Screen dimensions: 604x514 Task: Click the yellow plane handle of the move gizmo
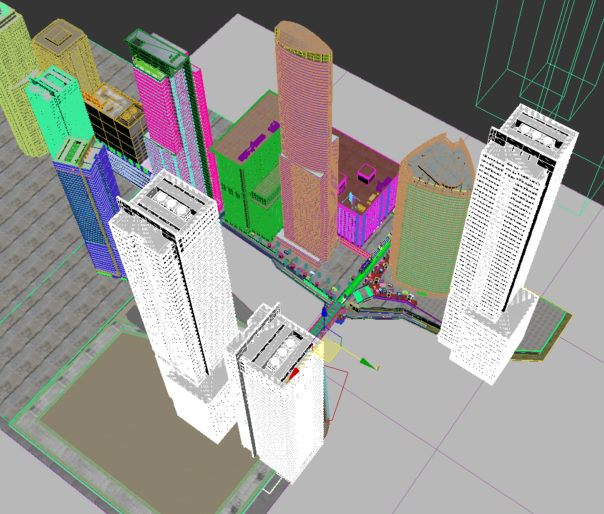point(328,350)
